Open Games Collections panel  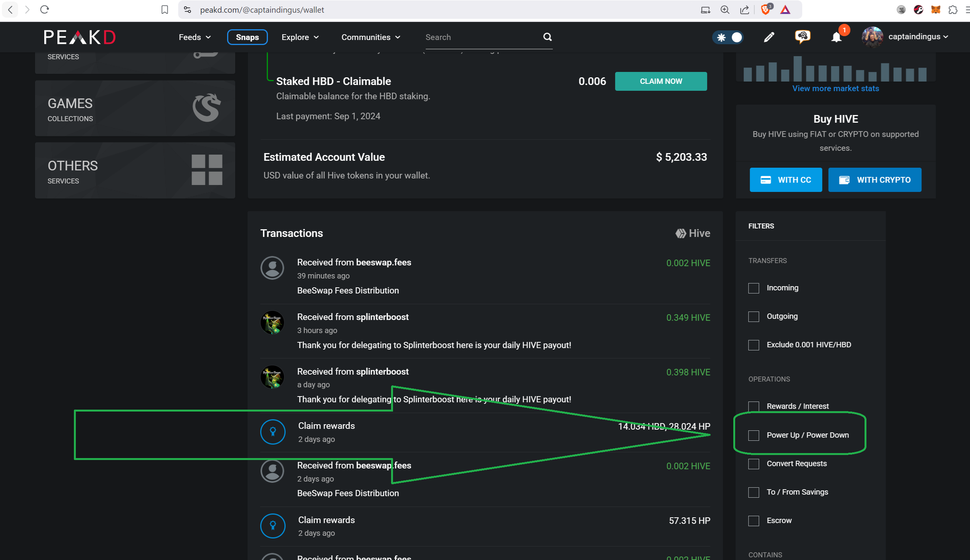click(135, 108)
